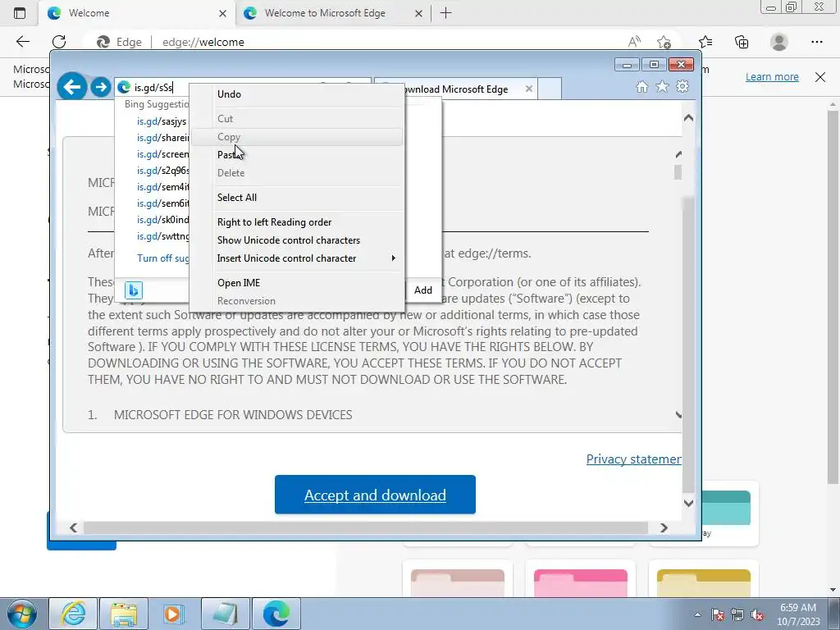This screenshot has height=630, width=840.
Task: Choose Paste in context menu
Action: coord(297,155)
